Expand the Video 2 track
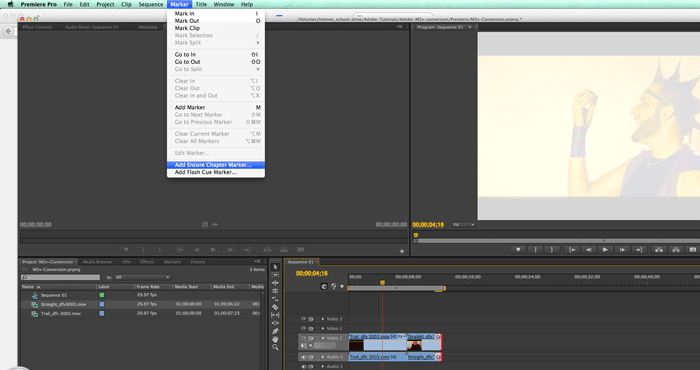The width and height of the screenshot is (700, 370). [323, 328]
